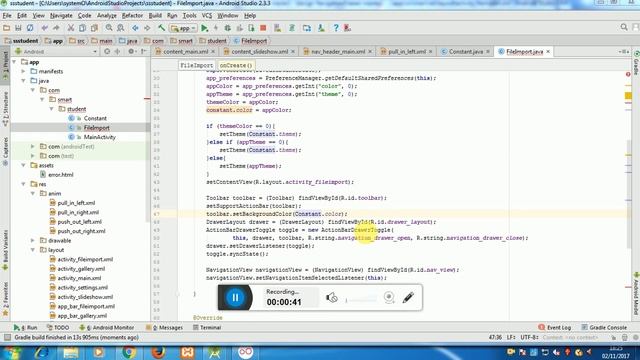Screen dimensions: 640x360
Task: Click the Undo arrow in toolbar
Action: [x=44, y=28]
